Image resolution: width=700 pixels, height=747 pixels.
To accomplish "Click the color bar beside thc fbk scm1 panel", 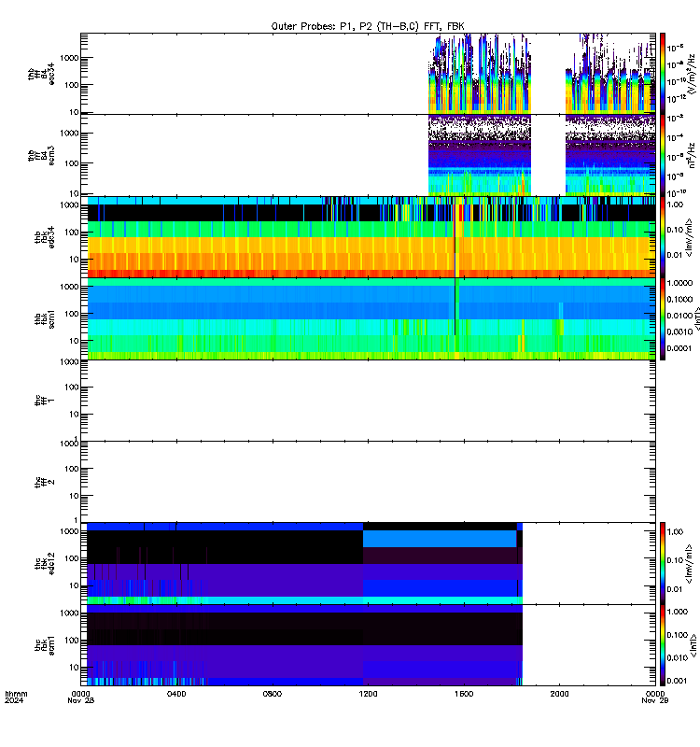I will pos(663,645).
